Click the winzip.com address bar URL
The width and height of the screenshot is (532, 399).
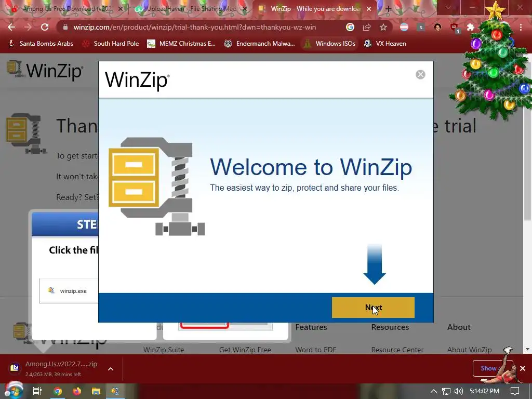click(x=194, y=27)
